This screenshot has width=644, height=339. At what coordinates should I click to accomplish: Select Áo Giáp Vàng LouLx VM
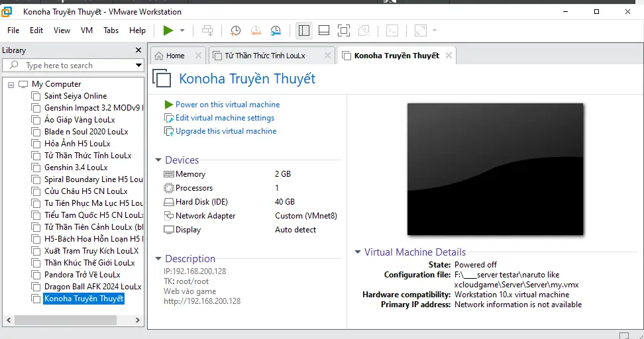click(80, 120)
